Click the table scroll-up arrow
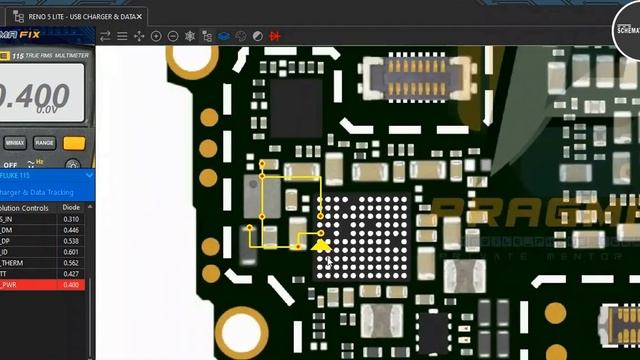The image size is (640, 360). 90,207
